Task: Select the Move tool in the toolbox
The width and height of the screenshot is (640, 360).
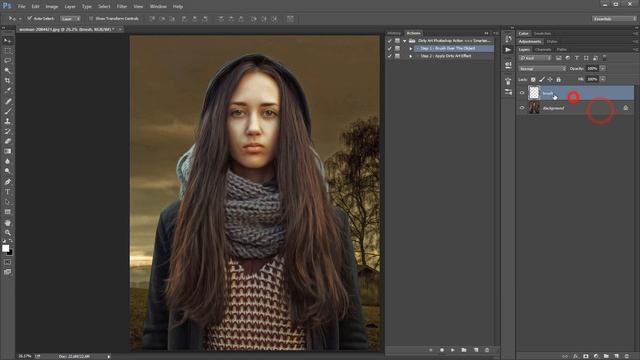Action: click(x=7, y=41)
